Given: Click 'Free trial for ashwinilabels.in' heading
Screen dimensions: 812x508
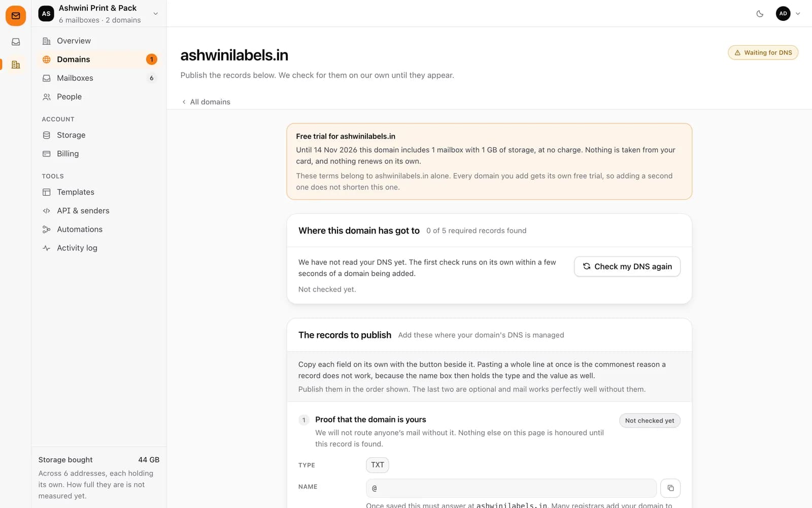Looking at the screenshot, I should coord(346,136).
